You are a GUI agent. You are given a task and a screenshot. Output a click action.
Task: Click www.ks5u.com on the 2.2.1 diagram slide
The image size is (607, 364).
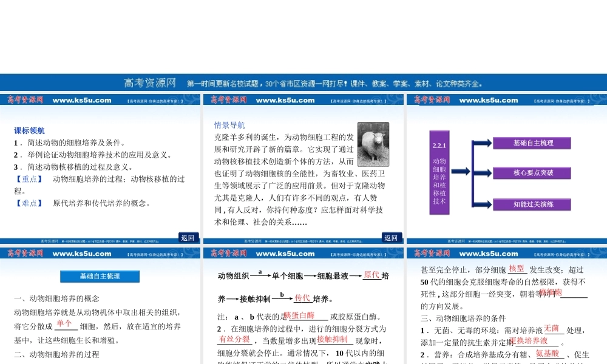489,100
